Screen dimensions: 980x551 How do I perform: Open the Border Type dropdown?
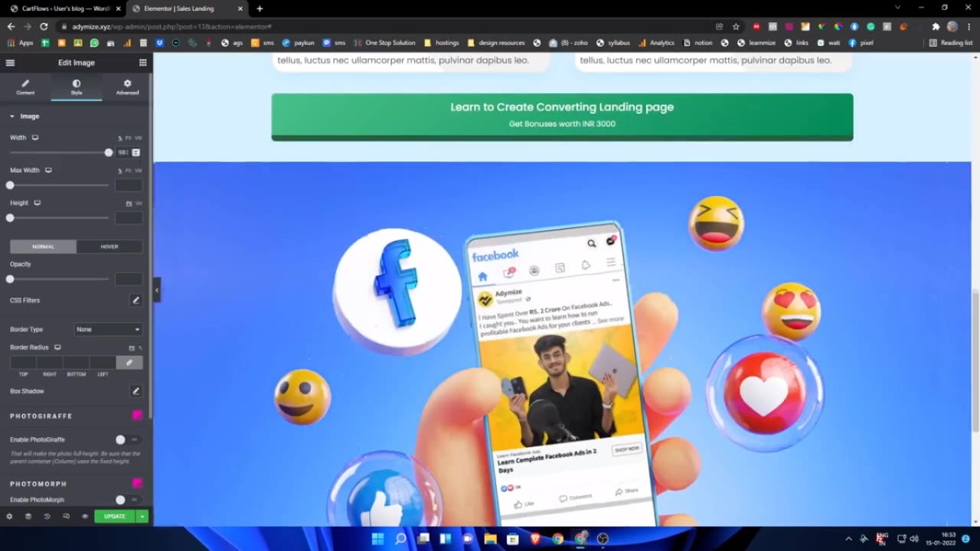pos(108,329)
